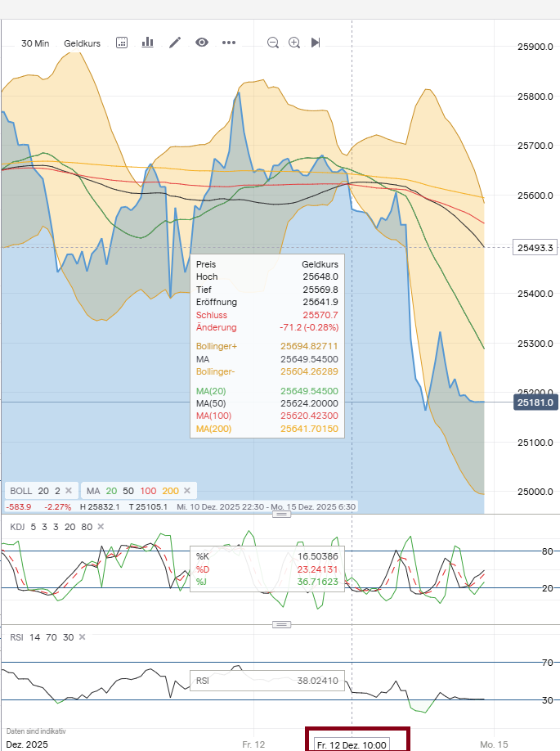The image size is (560, 751).
Task: Open MA indicator settings label
Action: tap(132, 491)
